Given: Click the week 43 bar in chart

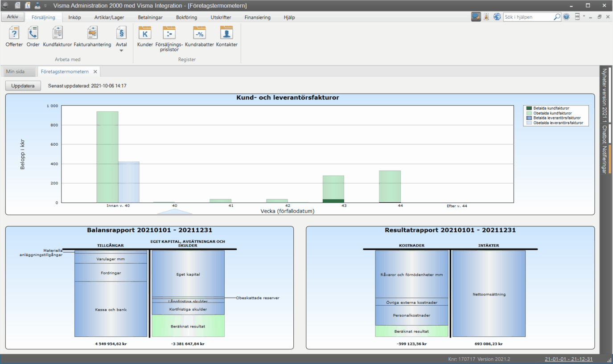Looking at the screenshot, I should coord(333,189).
